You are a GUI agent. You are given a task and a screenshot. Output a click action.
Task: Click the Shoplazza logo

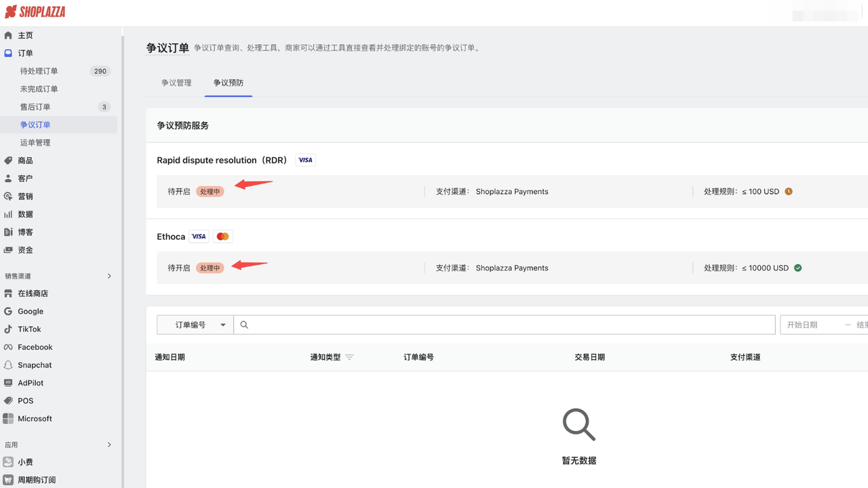(35, 12)
